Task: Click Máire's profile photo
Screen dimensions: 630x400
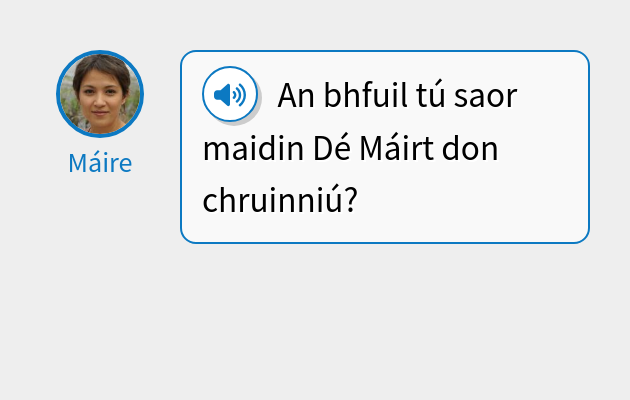Action: 100,94
